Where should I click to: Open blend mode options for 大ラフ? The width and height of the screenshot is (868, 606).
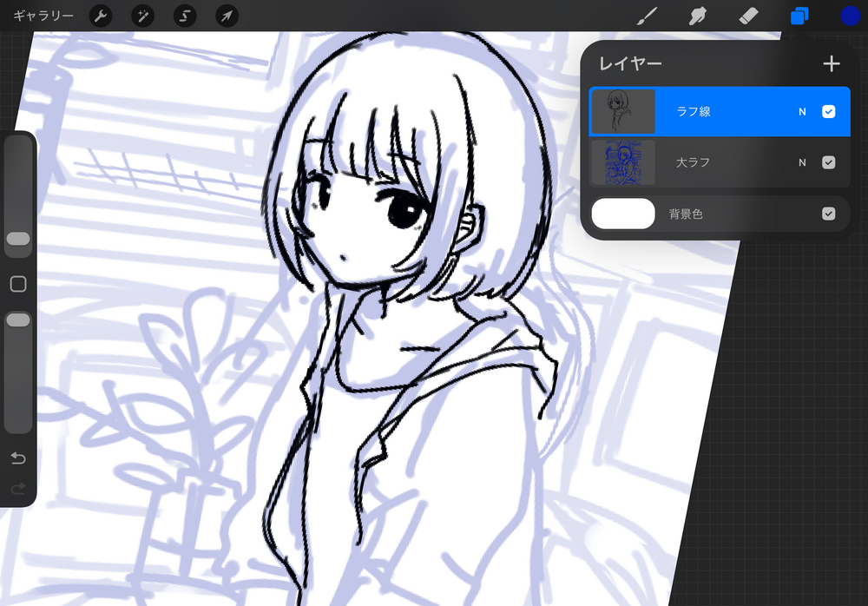click(x=802, y=162)
